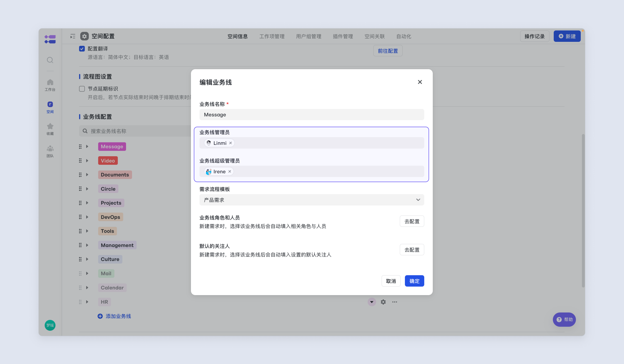This screenshot has width=624, height=364.
Task: Collapse the navigation with the sidebar toggle icon
Action: 73,36
